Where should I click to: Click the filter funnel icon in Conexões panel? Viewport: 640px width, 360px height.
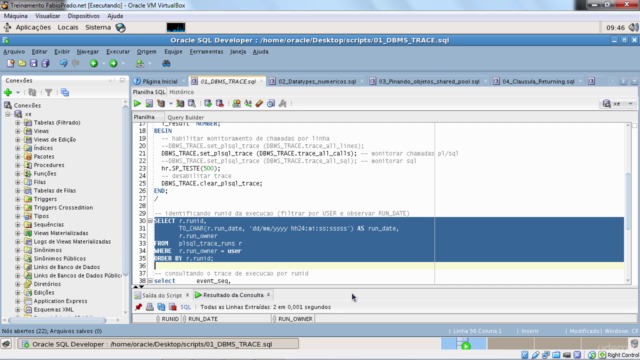[49, 92]
